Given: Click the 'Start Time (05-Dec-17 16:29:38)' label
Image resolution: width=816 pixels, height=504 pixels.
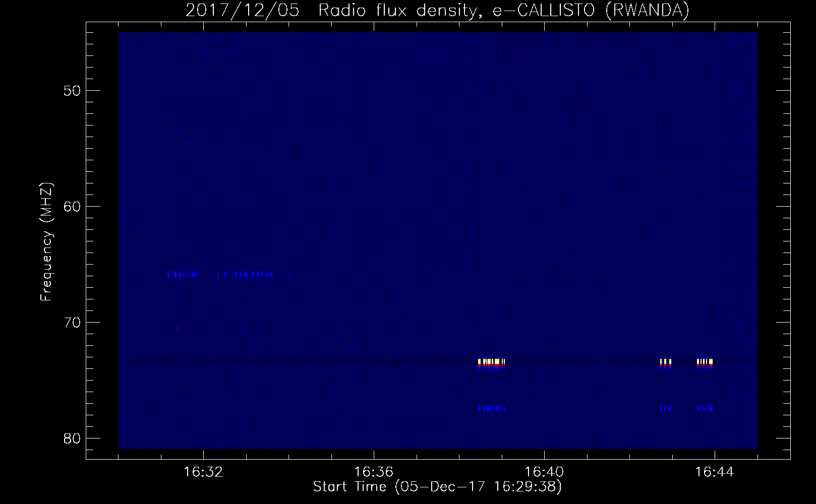Looking at the screenshot, I should point(437,487).
